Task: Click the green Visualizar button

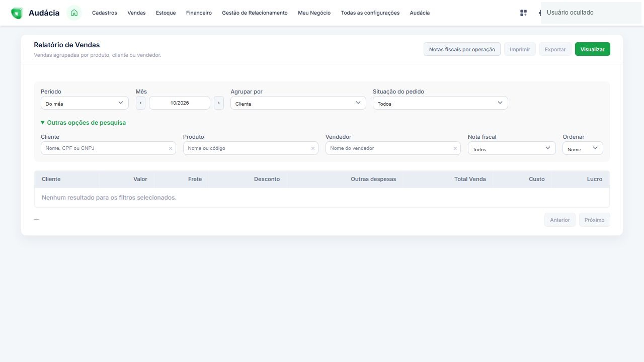Action: [593, 49]
